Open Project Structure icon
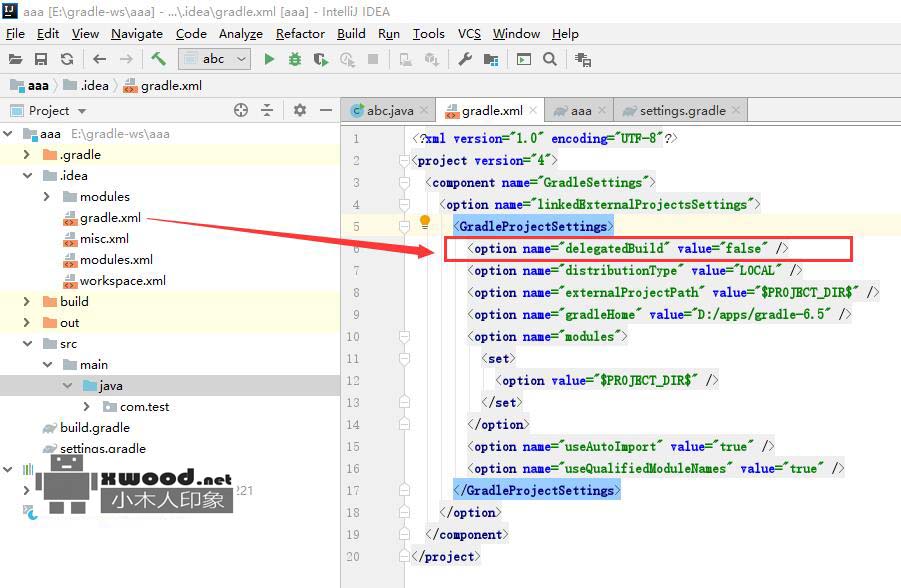The height and width of the screenshot is (588, 901). pyautogui.click(x=491, y=60)
